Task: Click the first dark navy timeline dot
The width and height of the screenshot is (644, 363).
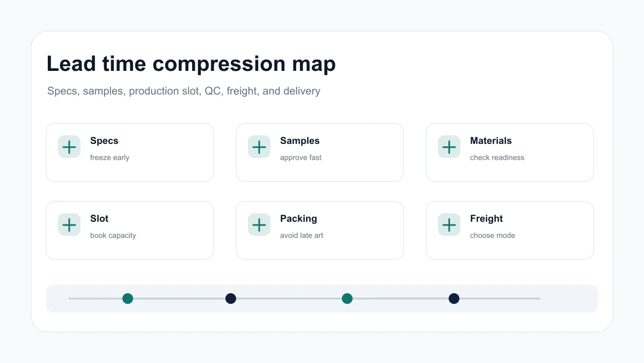Action: click(x=231, y=299)
